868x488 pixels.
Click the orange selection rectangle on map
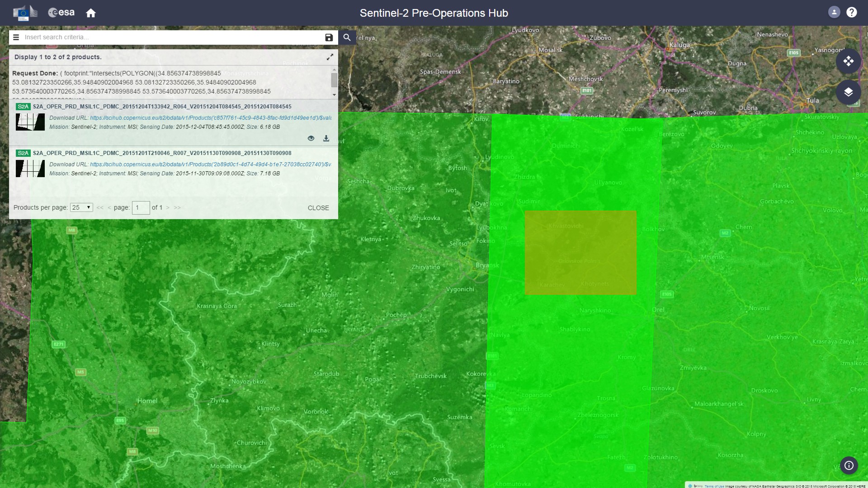pos(580,253)
